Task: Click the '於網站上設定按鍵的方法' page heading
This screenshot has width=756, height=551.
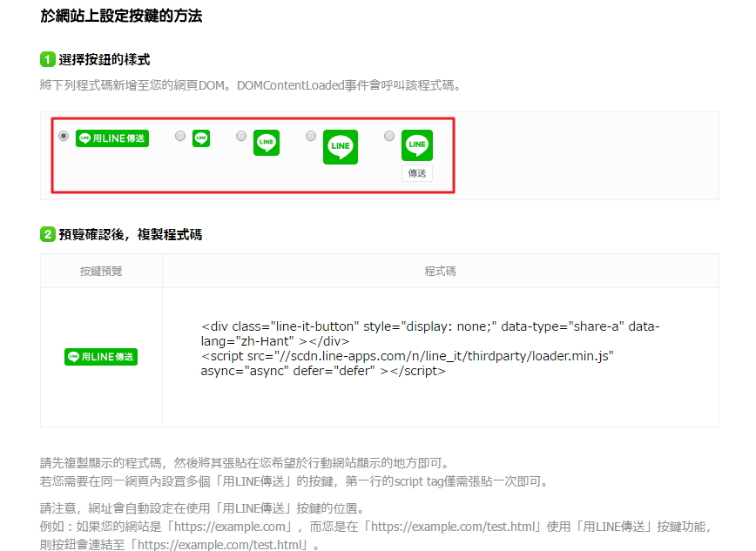Action: pyautogui.click(x=121, y=16)
